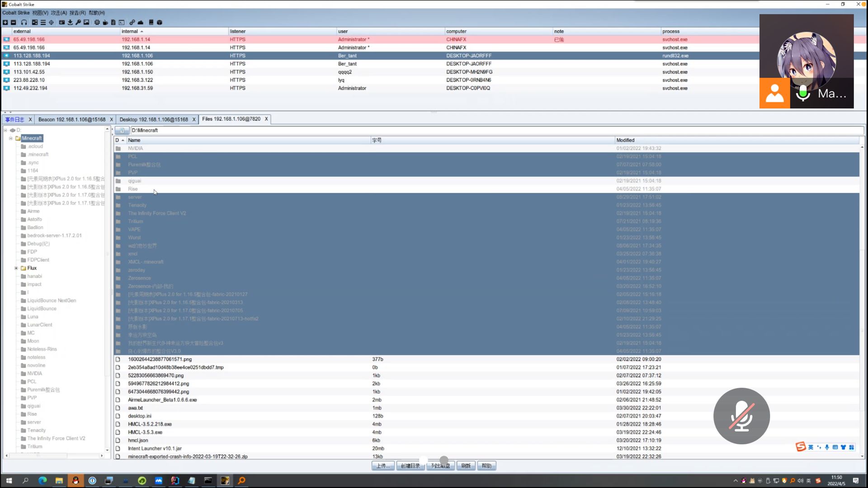Open the 攻击(A) menu
Image resolution: width=868 pixels, height=488 pixels.
[59, 13]
